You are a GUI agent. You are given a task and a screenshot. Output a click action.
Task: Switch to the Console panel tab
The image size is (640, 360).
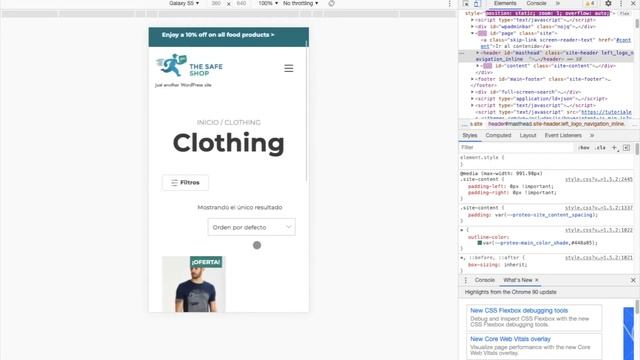[536, 3]
